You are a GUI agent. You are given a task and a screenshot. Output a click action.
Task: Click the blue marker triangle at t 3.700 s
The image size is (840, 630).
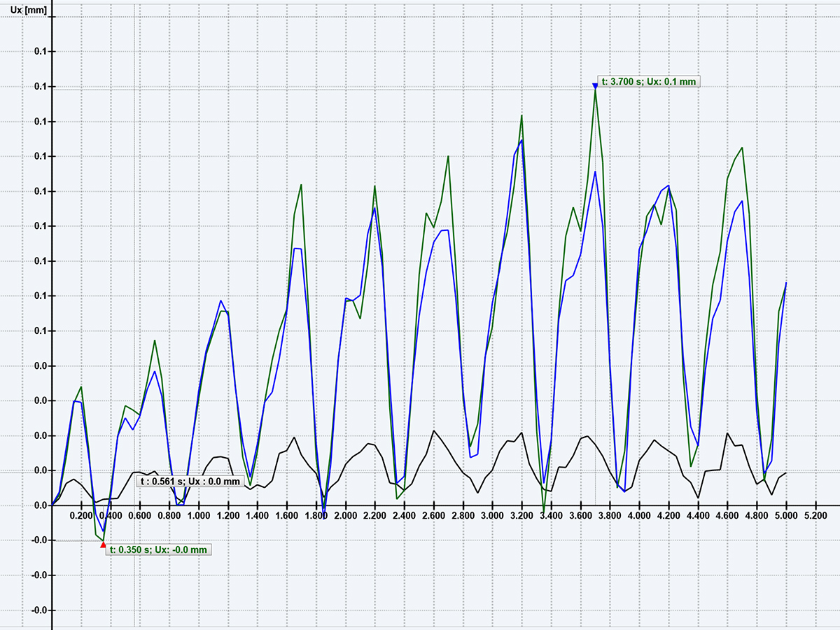596,86
